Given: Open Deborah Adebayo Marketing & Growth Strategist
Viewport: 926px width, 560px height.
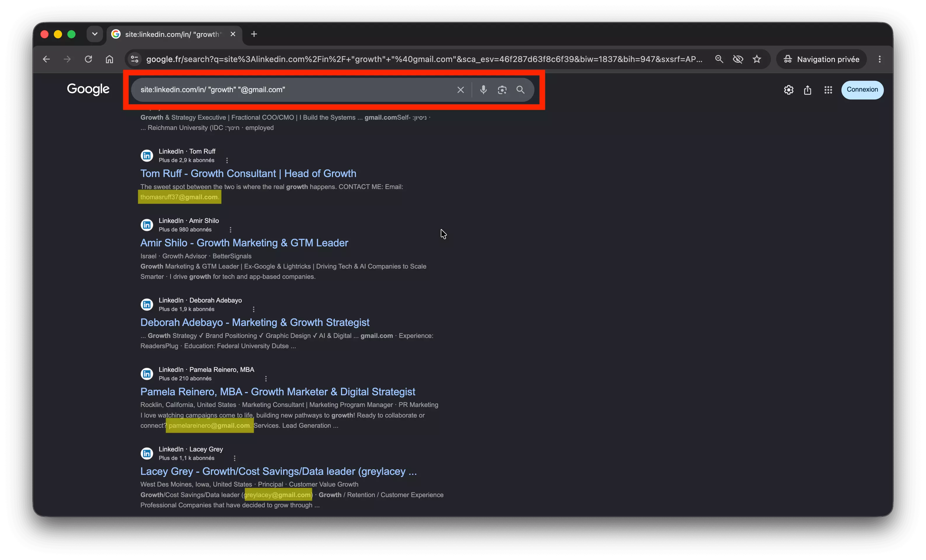Looking at the screenshot, I should point(255,322).
